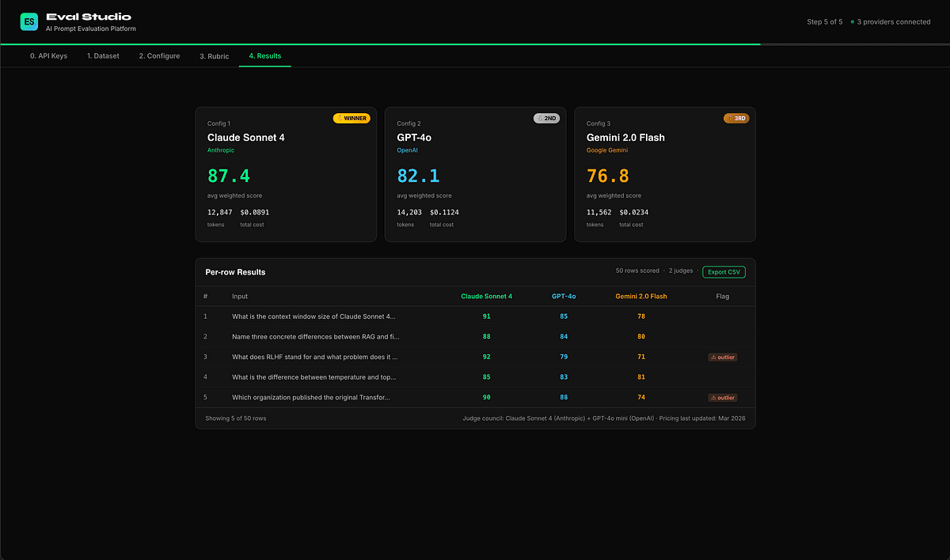Click the 87.4 average weighted score
This screenshot has height=560, width=950.
click(230, 175)
